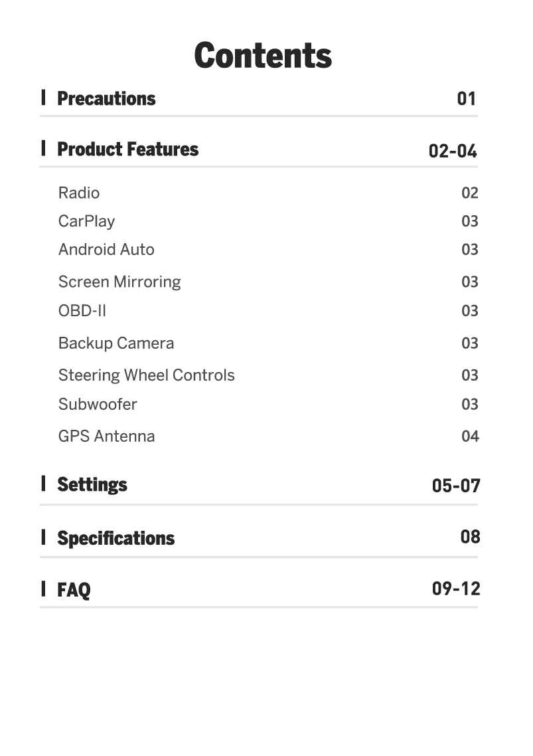Viewport: 533px width, 756px height.
Task: Open the CarPlay entry
Action: click(86, 221)
